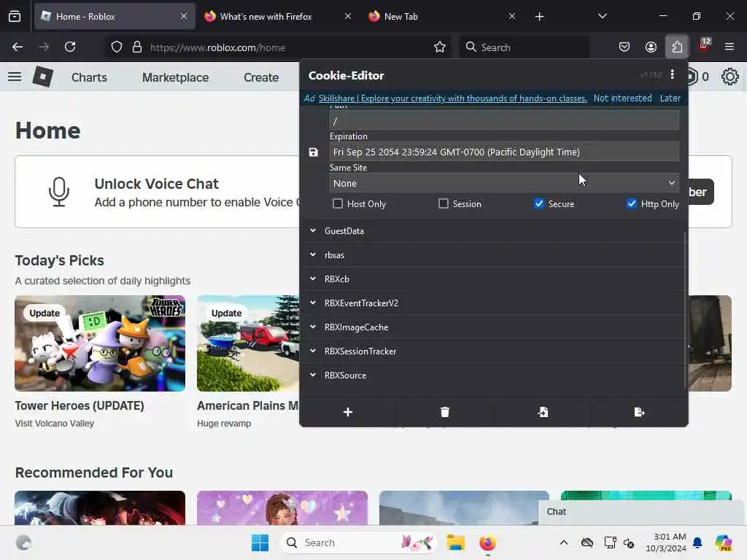The height and width of the screenshot is (560, 747).
Task: Expand the GuestData cookie
Action: pos(494,231)
